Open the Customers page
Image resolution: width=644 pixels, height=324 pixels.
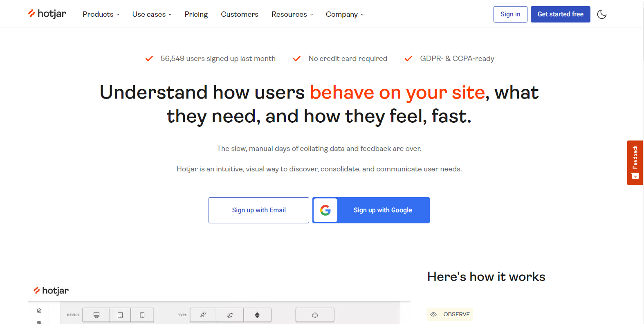(x=240, y=14)
